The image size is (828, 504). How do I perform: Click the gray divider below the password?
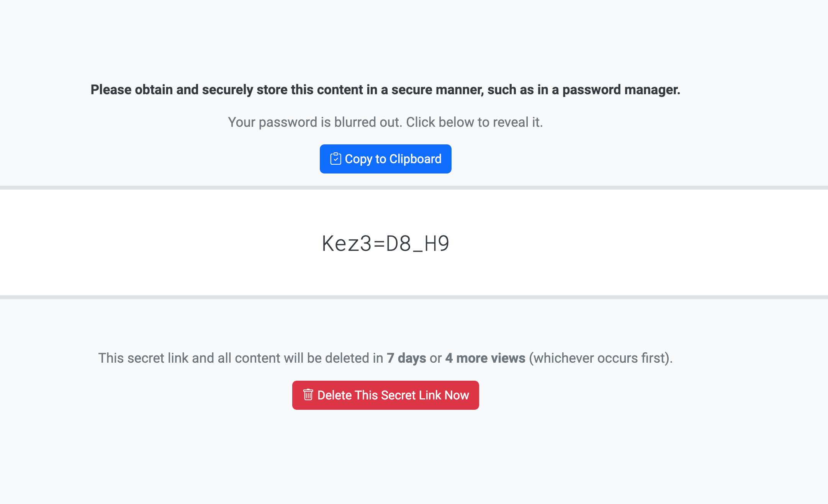(x=414, y=297)
